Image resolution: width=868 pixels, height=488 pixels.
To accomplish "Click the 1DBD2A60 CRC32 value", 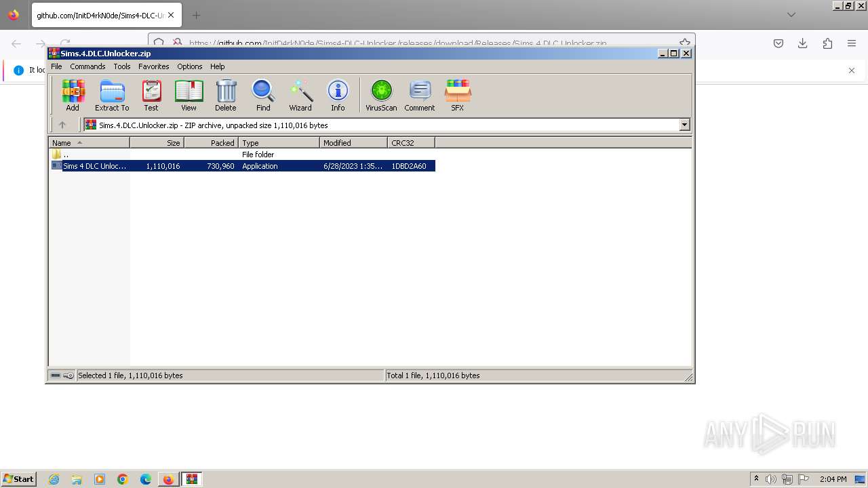I will click(x=409, y=166).
